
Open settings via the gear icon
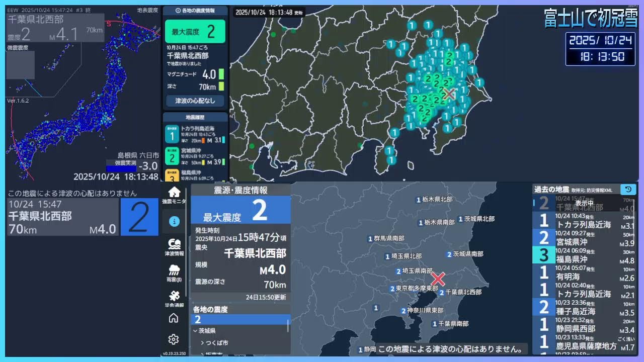tap(174, 339)
